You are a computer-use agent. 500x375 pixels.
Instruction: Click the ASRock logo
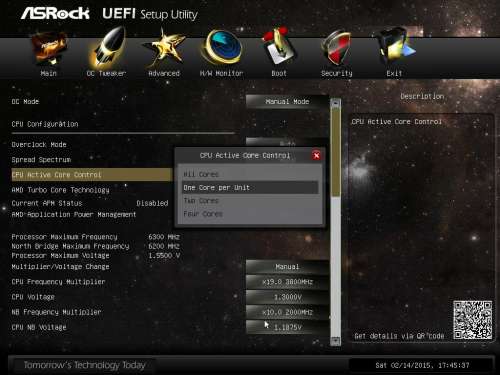pyautogui.click(x=55, y=14)
